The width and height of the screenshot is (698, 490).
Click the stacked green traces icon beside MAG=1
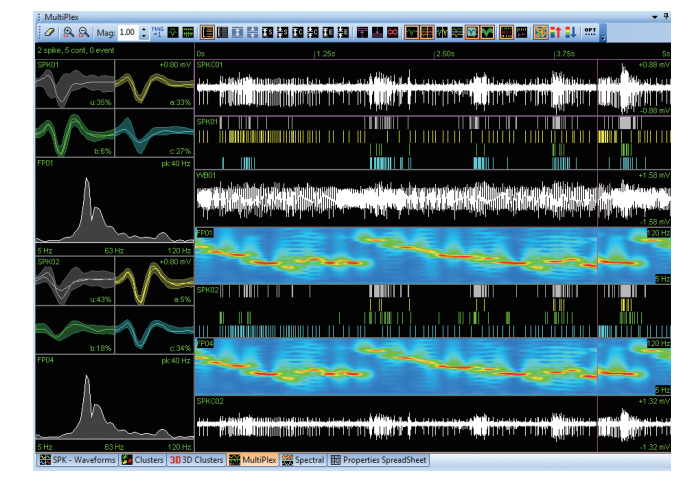pyautogui.click(x=188, y=32)
